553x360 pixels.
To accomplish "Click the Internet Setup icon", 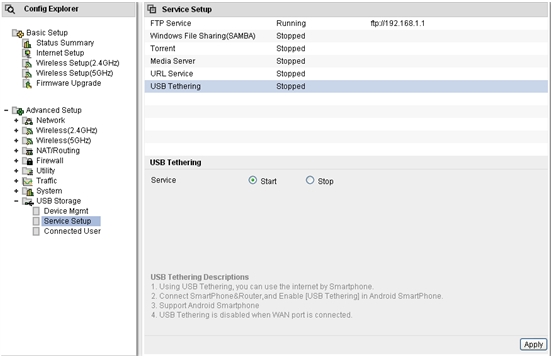I will click(27, 54).
